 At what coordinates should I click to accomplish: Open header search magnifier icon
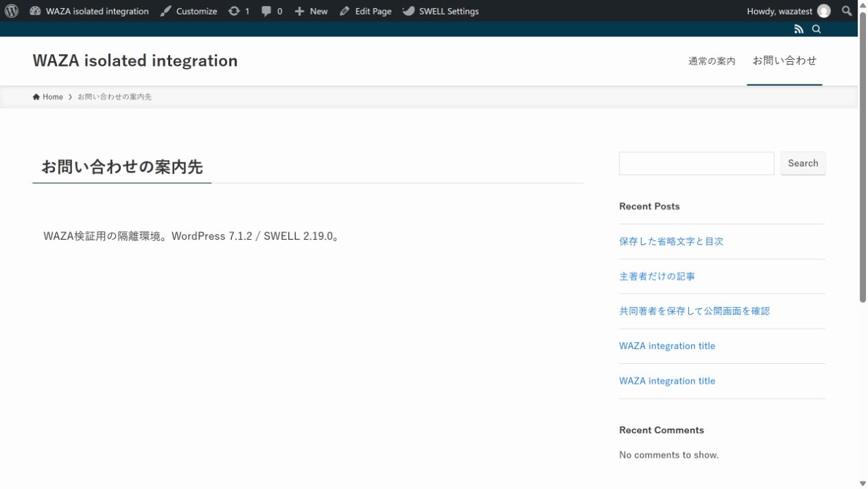point(817,29)
